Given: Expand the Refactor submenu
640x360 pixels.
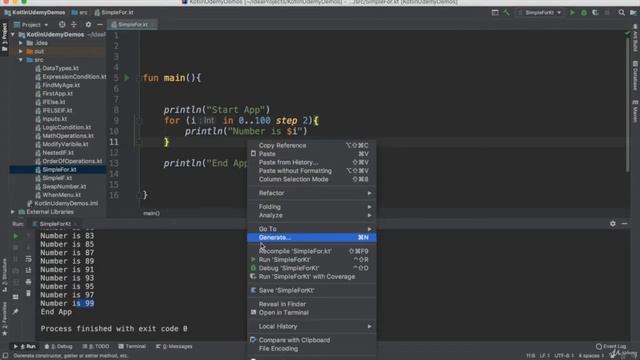Looking at the screenshot, I should [x=312, y=193].
